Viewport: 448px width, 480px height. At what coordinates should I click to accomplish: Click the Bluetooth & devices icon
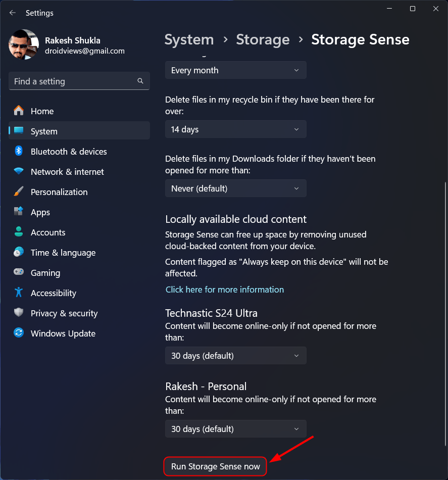coord(19,151)
